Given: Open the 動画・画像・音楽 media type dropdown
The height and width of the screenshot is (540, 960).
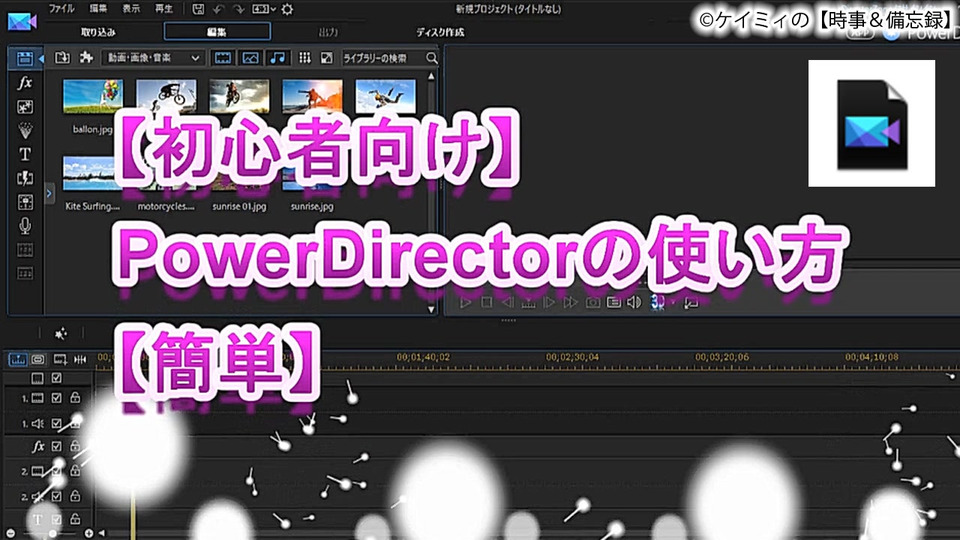Looking at the screenshot, I should [153, 58].
